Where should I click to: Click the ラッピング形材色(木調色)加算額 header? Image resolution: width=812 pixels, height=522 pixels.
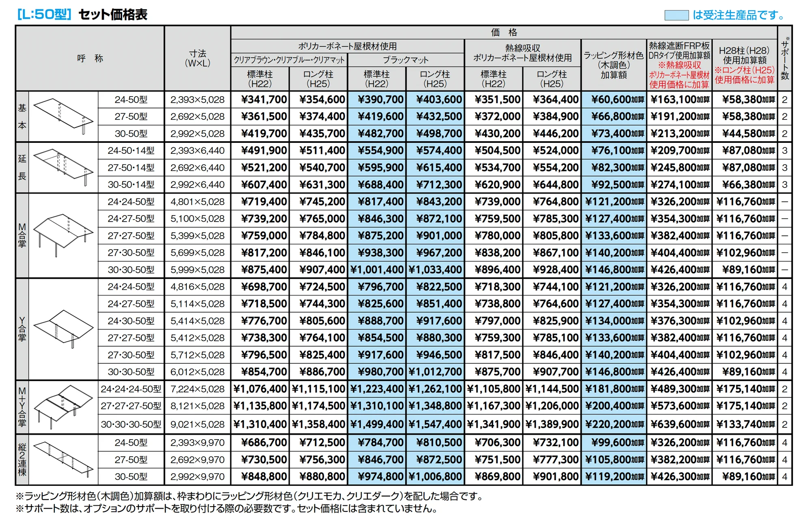(x=614, y=65)
